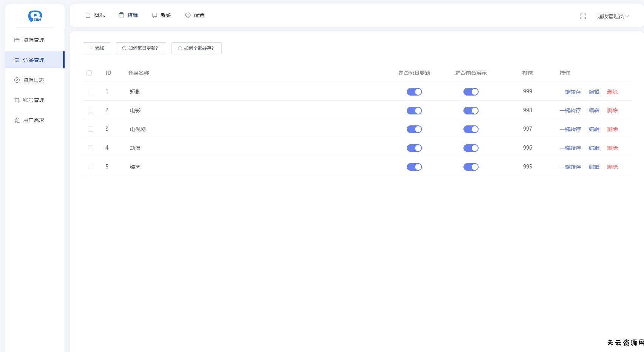Screen dimensions: 644x352
Task: Toggle fullscreen mode icon
Action: [583, 16]
